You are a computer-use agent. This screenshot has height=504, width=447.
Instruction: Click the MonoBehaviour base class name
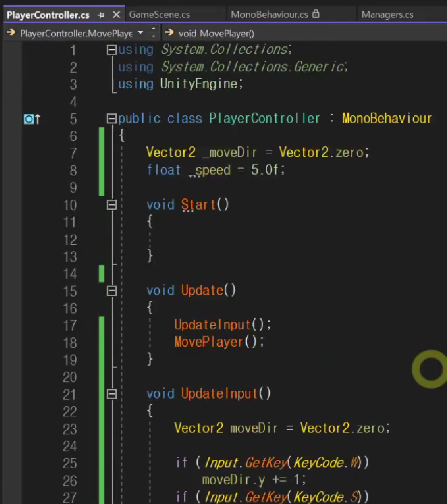coord(387,119)
